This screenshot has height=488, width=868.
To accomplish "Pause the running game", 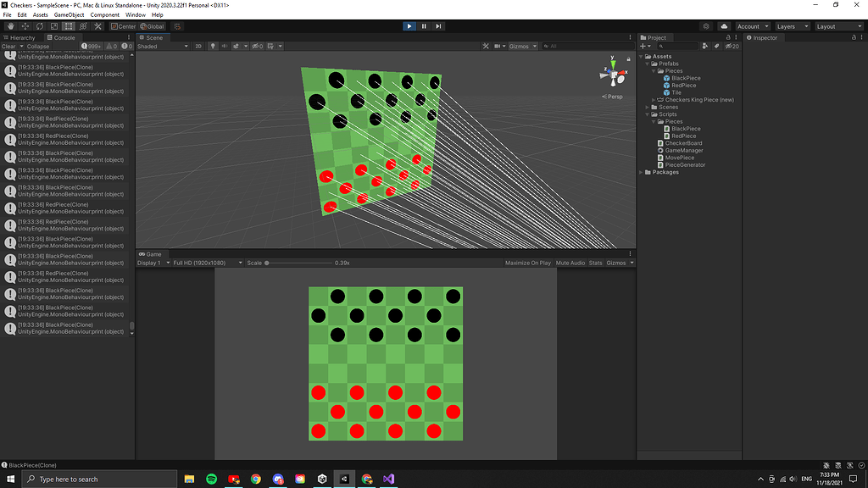I will click(x=425, y=25).
